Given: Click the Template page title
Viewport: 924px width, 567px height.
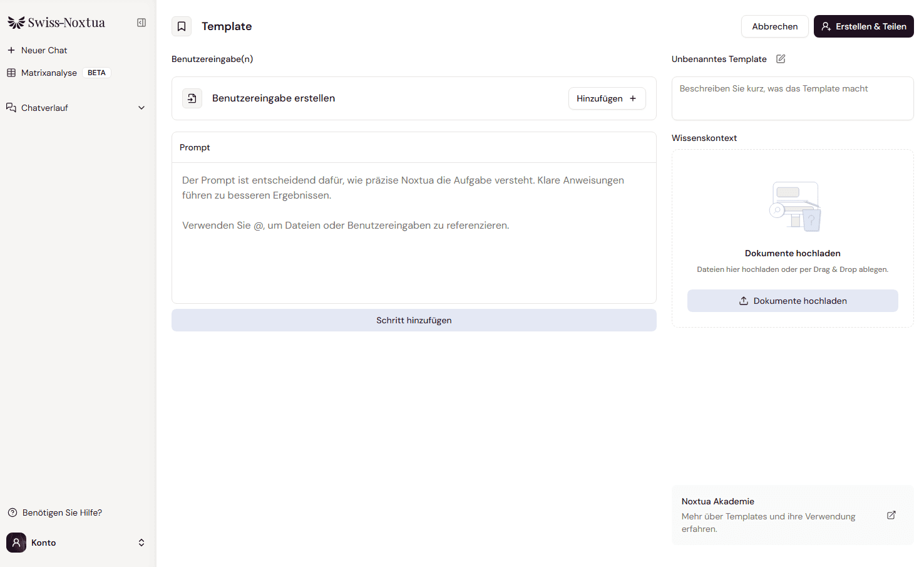Looking at the screenshot, I should point(227,26).
